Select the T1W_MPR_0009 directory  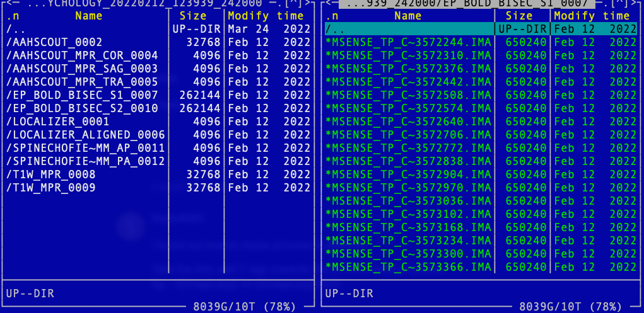coord(50,188)
